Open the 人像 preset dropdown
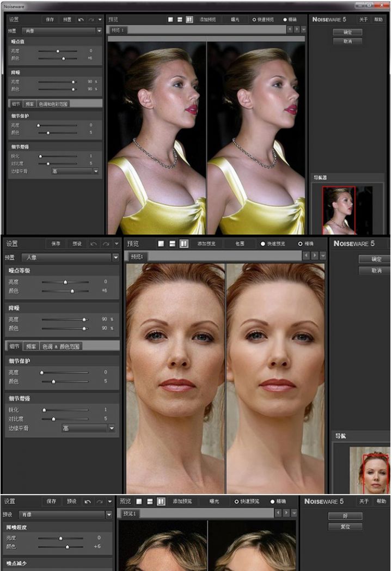Image resolution: width=392 pixels, height=571 pixels. click(x=115, y=257)
